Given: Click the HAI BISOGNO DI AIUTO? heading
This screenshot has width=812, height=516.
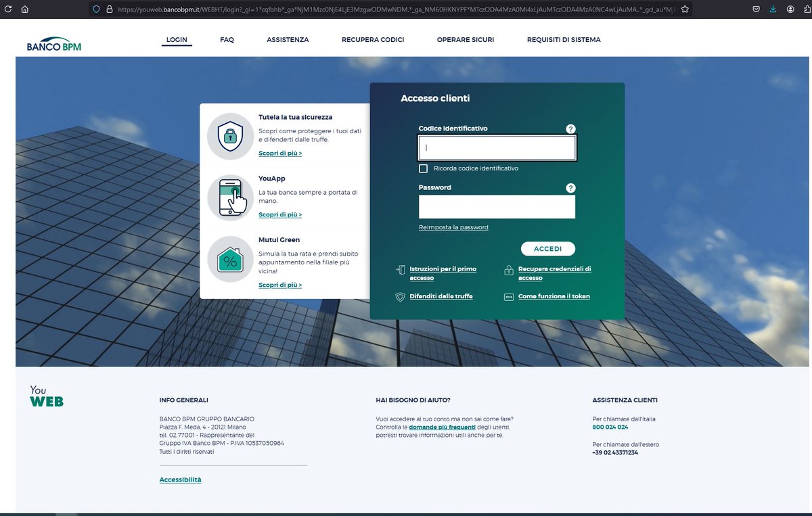Looking at the screenshot, I should (x=413, y=400).
